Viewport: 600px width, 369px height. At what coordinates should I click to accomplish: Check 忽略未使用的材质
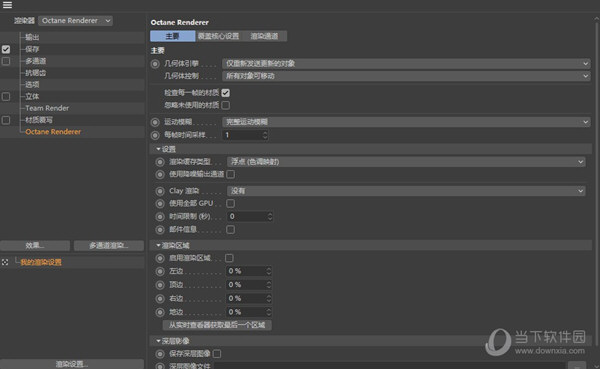point(225,105)
